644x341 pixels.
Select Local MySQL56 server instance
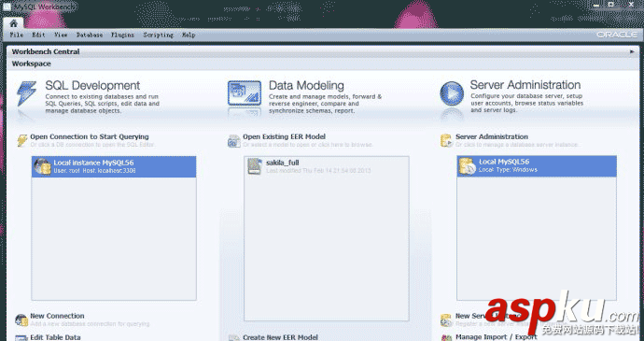click(x=537, y=166)
